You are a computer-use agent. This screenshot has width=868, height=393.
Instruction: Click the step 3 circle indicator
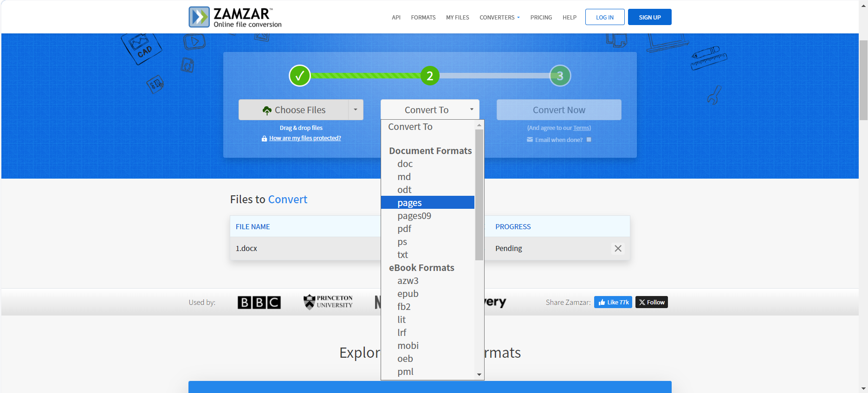(560, 76)
